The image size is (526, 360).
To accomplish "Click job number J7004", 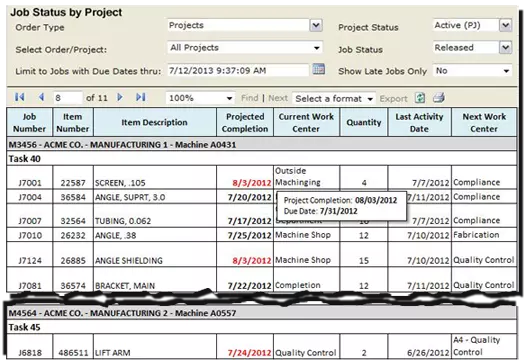I will (x=30, y=197).
